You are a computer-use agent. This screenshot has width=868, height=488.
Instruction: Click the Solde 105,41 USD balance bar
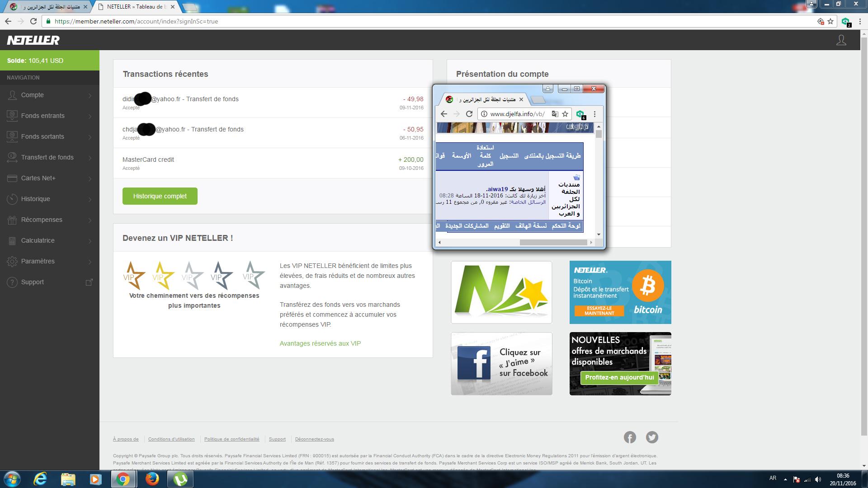click(50, 61)
